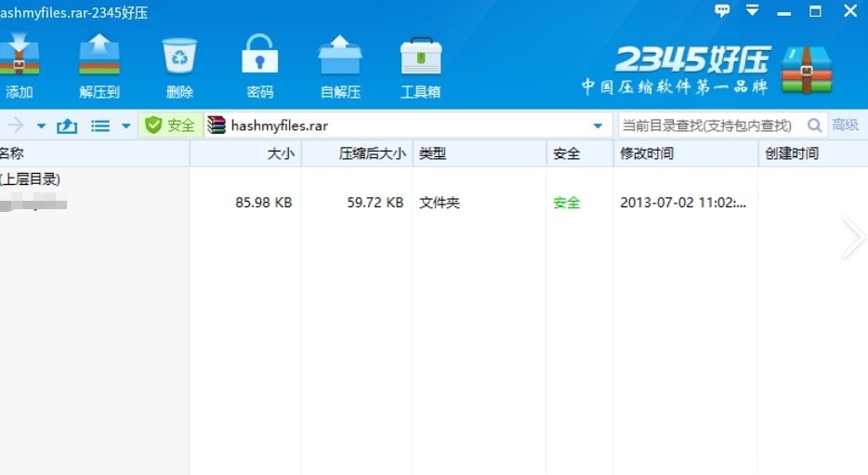868x475 pixels.
Task: Click the search magnifier icon
Action: coord(815,125)
